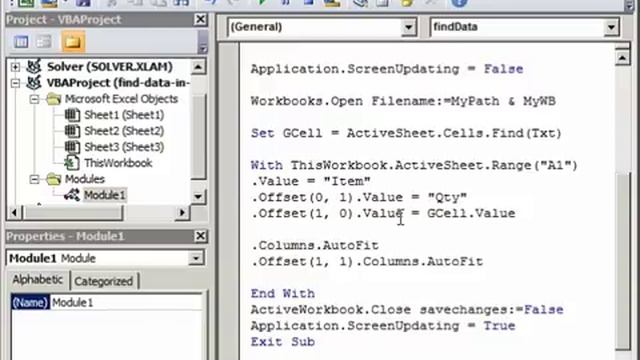Collapse the VBAProject (find-data-in-) node
This screenshot has height=360, width=640.
pyautogui.click(x=15, y=83)
